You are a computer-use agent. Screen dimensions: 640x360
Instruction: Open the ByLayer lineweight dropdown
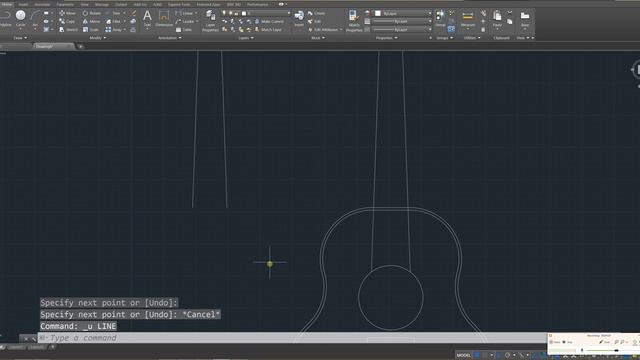(x=403, y=21)
